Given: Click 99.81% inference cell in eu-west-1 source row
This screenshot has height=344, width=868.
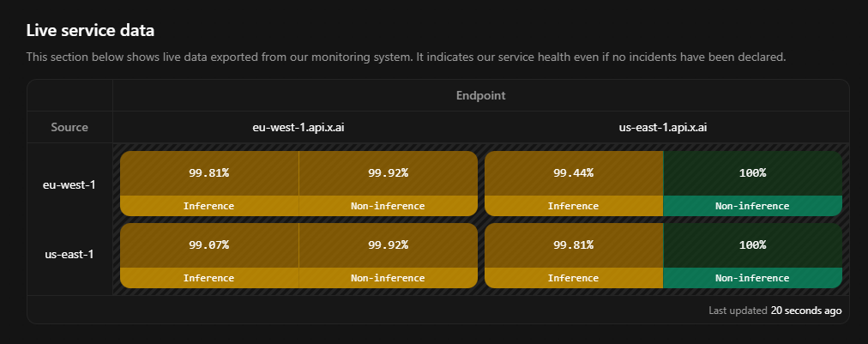Looking at the screenshot, I should pyautogui.click(x=209, y=172).
